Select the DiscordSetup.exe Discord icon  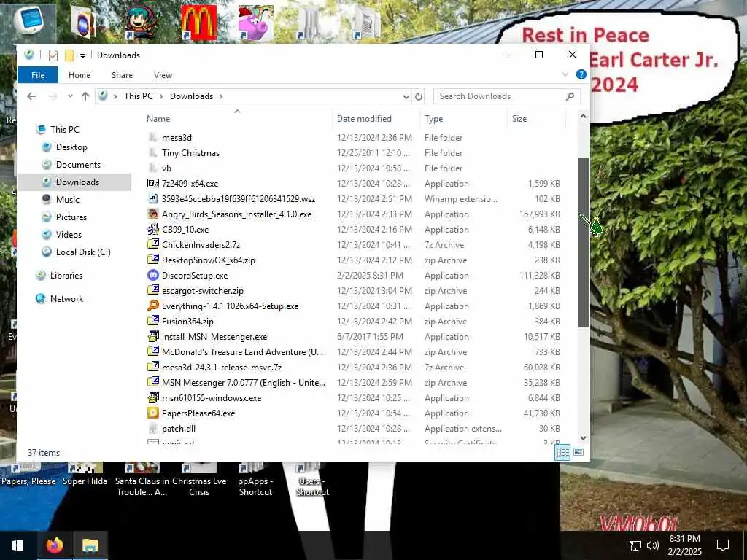click(153, 275)
